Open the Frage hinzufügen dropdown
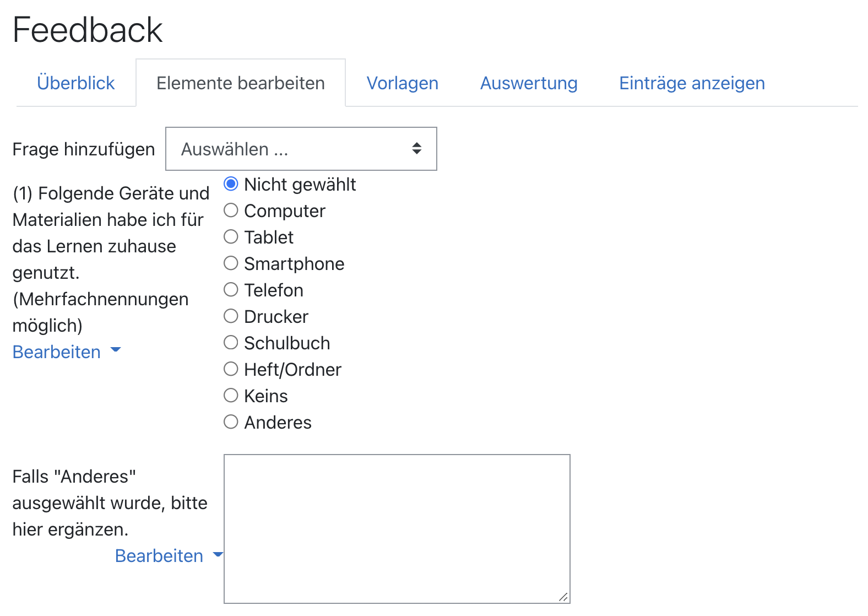The image size is (868, 616). point(301,149)
